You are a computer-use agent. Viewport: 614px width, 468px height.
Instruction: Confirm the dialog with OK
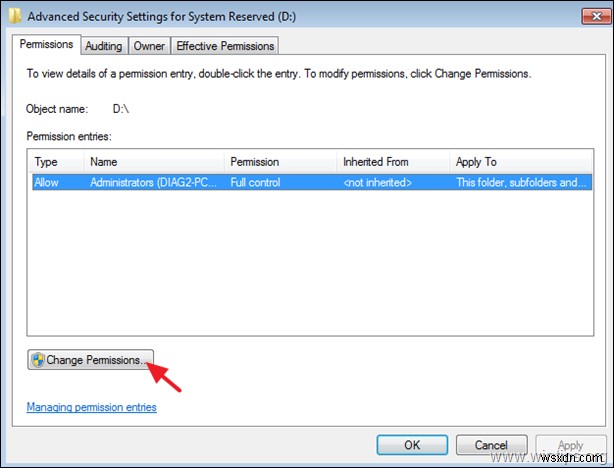pyautogui.click(x=411, y=444)
